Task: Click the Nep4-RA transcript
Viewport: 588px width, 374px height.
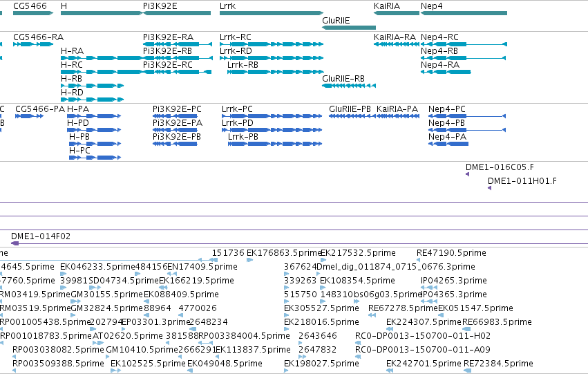Action: 446,72
